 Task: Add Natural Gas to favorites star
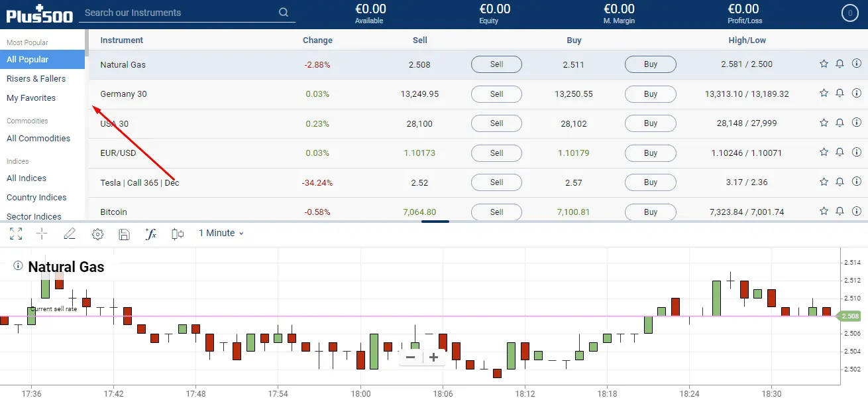[824, 64]
